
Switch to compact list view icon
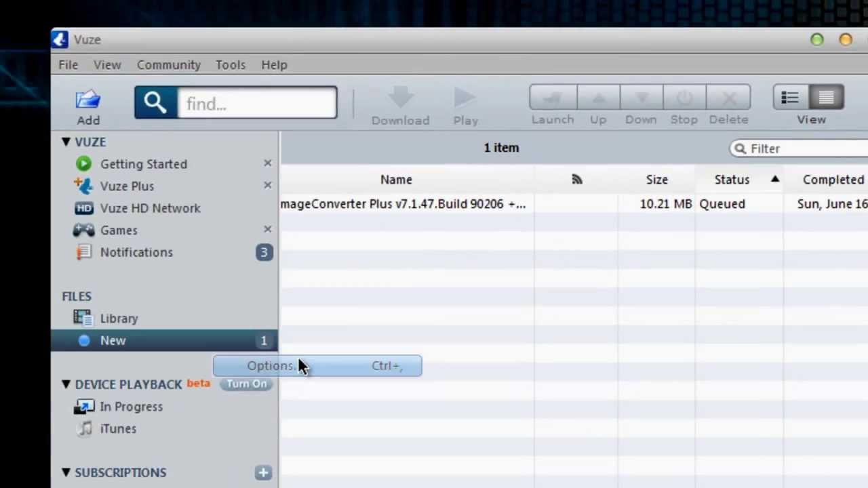click(x=790, y=98)
